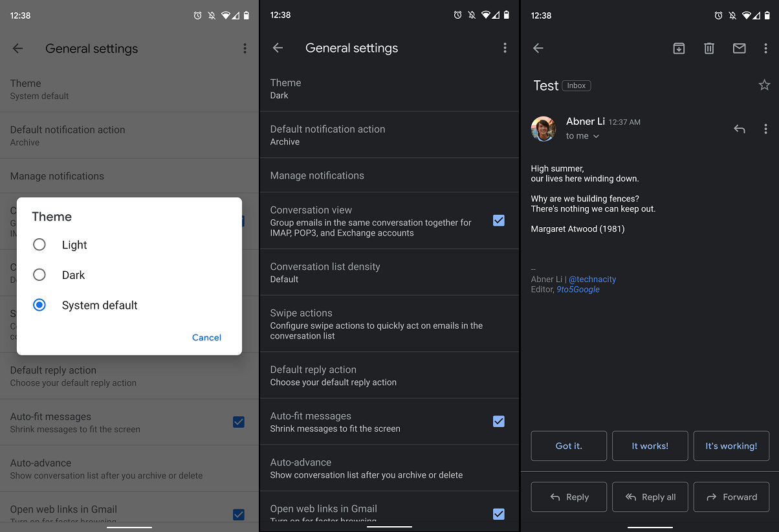The width and height of the screenshot is (779, 532).
Task: Expand recipient details next to 'to me'
Action: 596,137
